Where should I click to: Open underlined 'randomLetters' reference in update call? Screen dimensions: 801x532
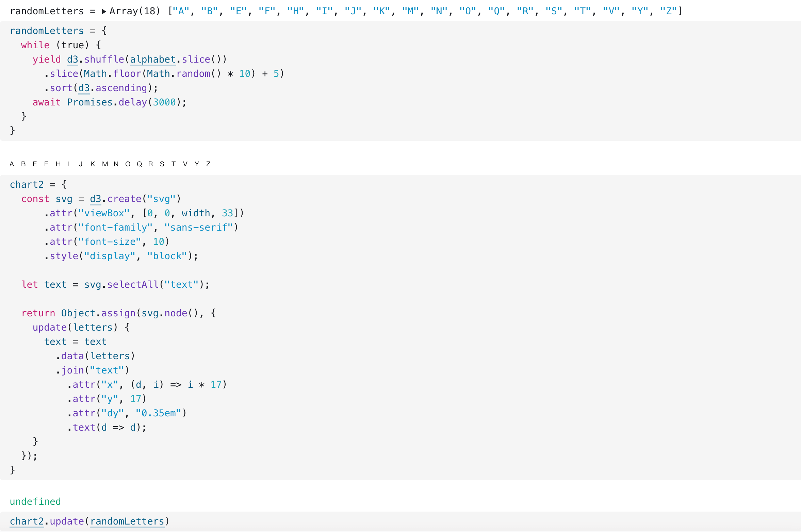127,521
